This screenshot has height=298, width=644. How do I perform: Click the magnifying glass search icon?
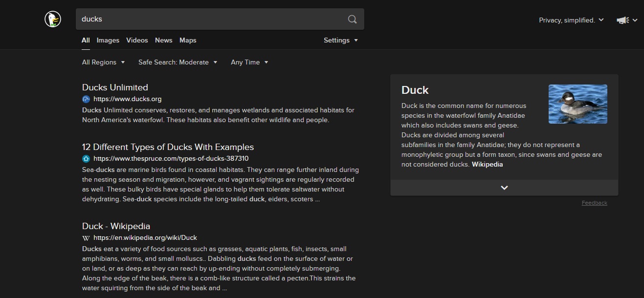click(x=352, y=19)
